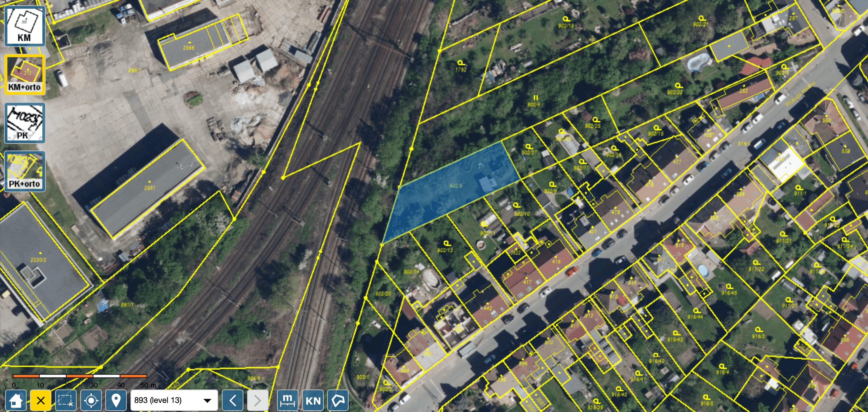Go to previous map view
The height and width of the screenshot is (412, 868).
point(233,400)
